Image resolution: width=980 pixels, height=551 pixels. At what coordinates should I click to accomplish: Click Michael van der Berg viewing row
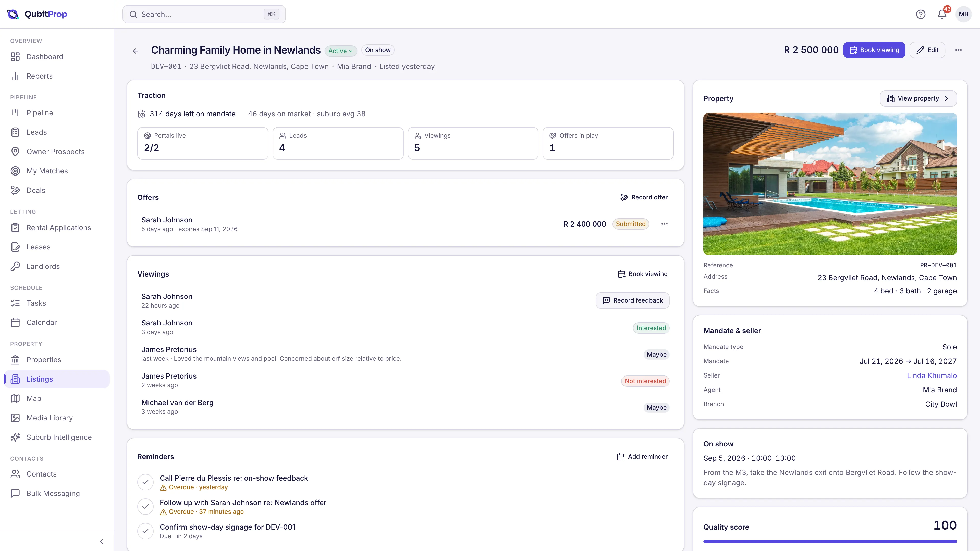[x=405, y=407]
